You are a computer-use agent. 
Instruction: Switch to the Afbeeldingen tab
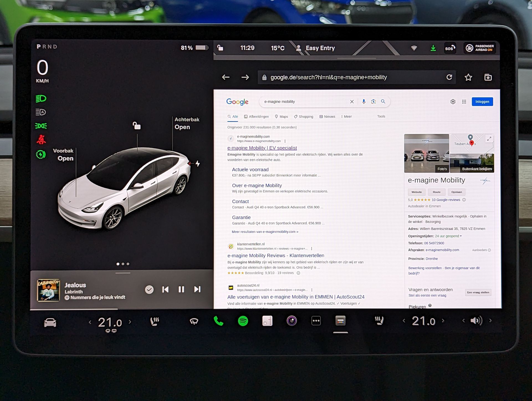(x=256, y=117)
